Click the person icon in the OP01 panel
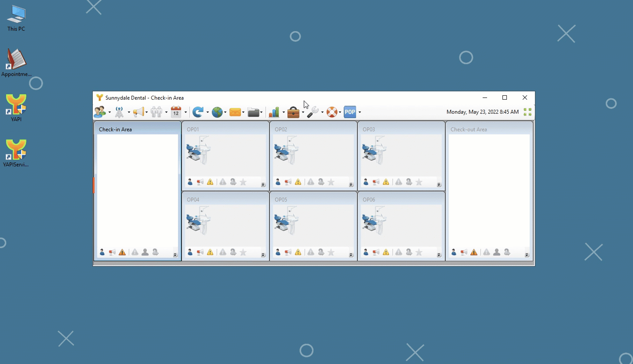Viewport: 633px width, 364px height. pos(190,182)
